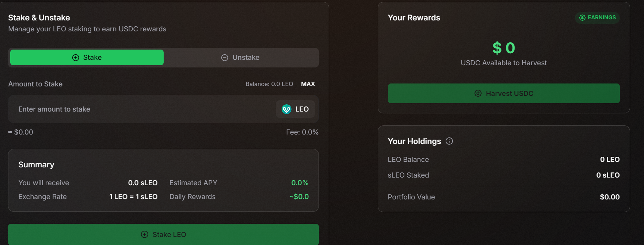Click the Estimated APY 0.0% value
Screen dimensions: 644x245
tap(300, 183)
